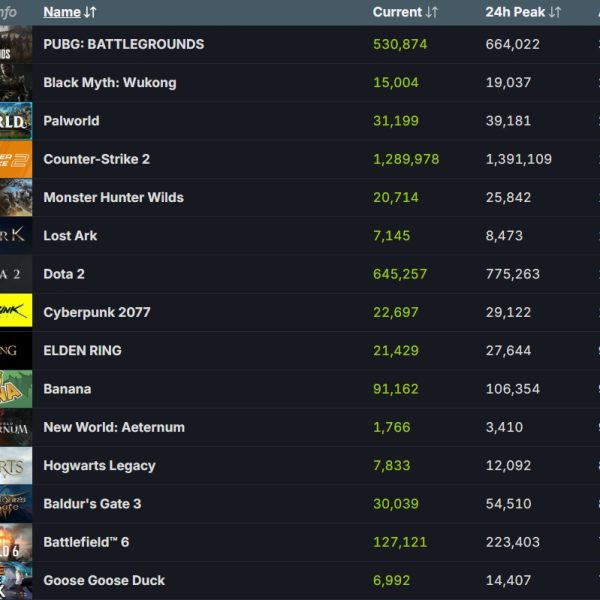Open Hogwarts Legacy game link

[99, 466]
